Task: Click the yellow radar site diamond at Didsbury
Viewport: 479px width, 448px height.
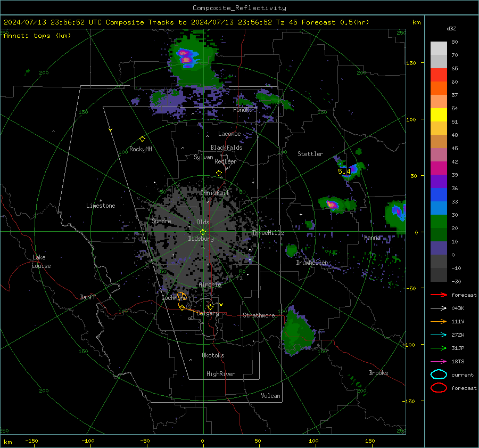Action: tap(203, 232)
